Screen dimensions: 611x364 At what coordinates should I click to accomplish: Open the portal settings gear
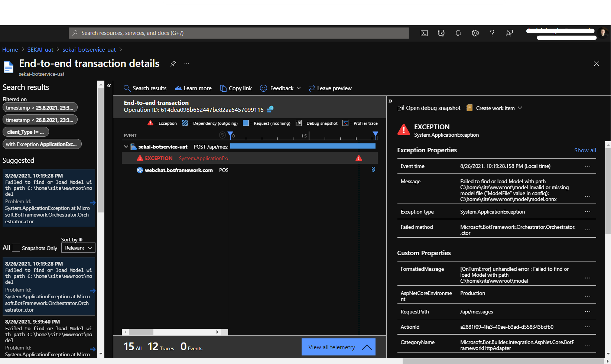475,33
